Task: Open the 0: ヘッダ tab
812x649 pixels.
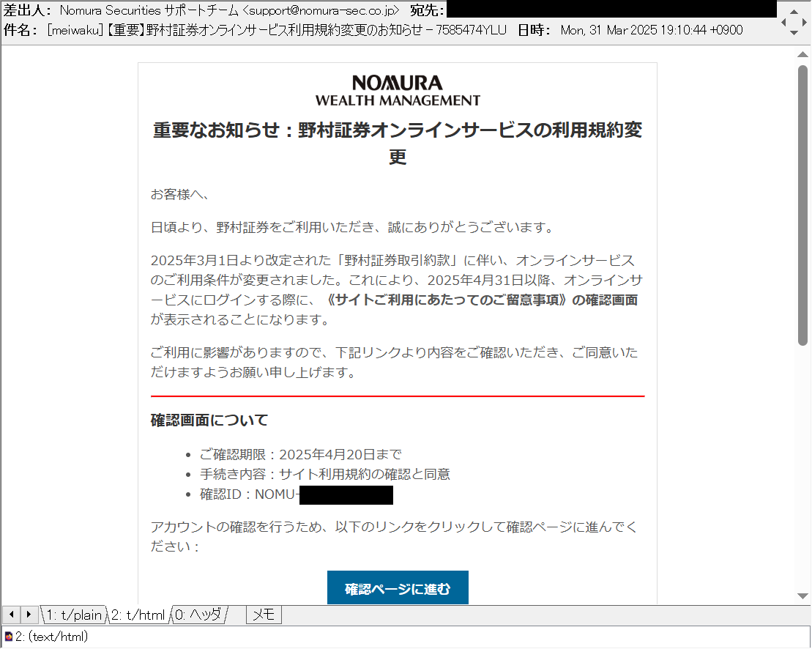Action: tap(199, 615)
